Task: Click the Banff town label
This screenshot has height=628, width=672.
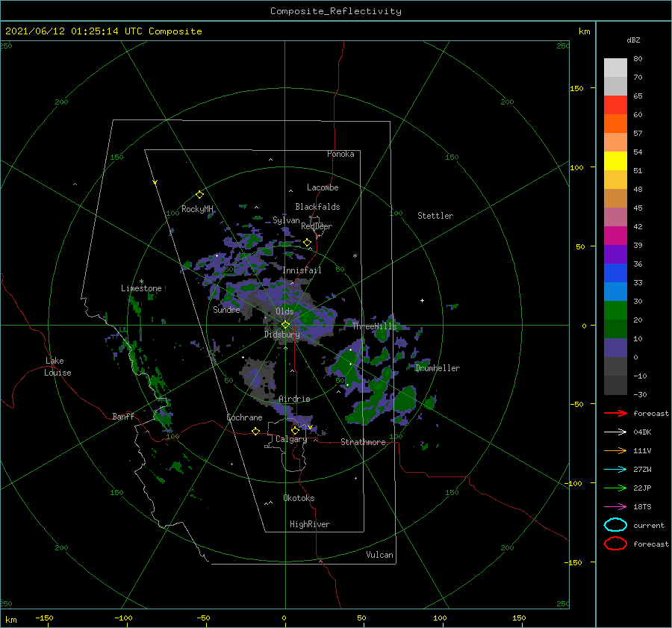Action: (123, 416)
